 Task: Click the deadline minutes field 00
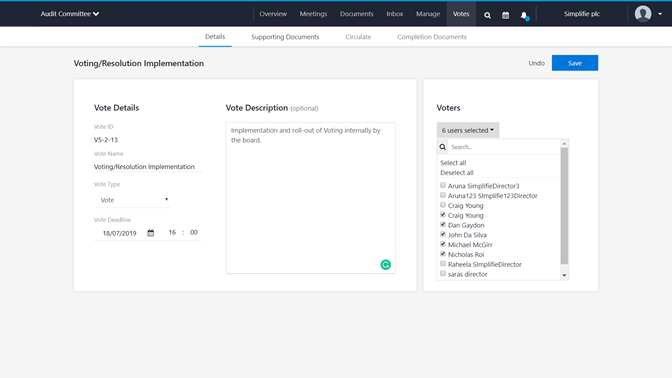(194, 232)
